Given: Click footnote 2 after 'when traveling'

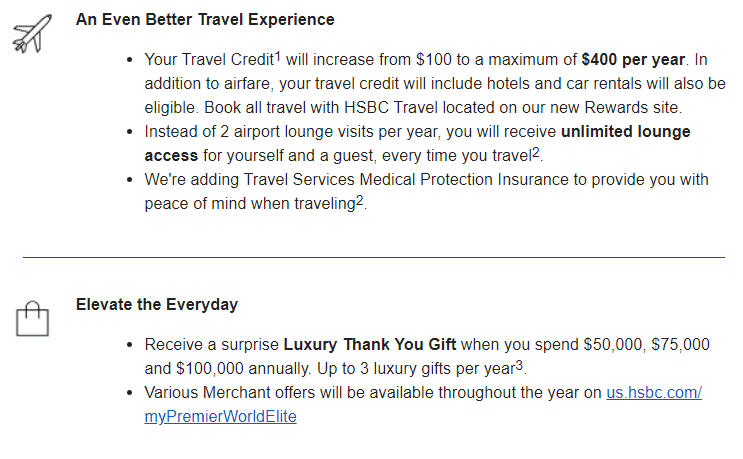Looking at the screenshot, I should point(360,200).
